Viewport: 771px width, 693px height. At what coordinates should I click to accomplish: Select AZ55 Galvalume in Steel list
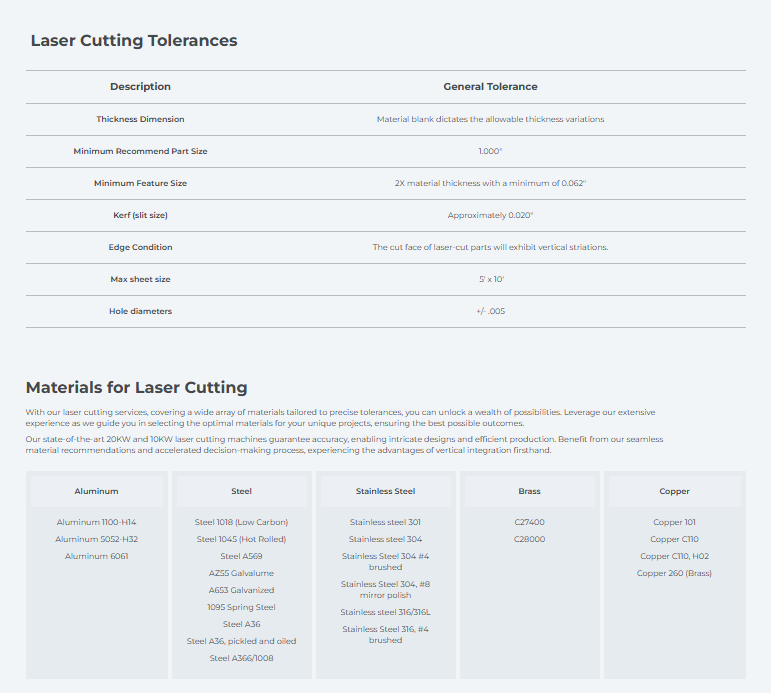click(x=241, y=573)
